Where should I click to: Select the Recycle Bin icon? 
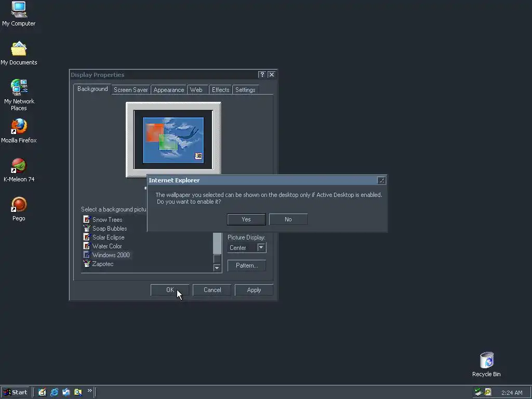pos(486,364)
